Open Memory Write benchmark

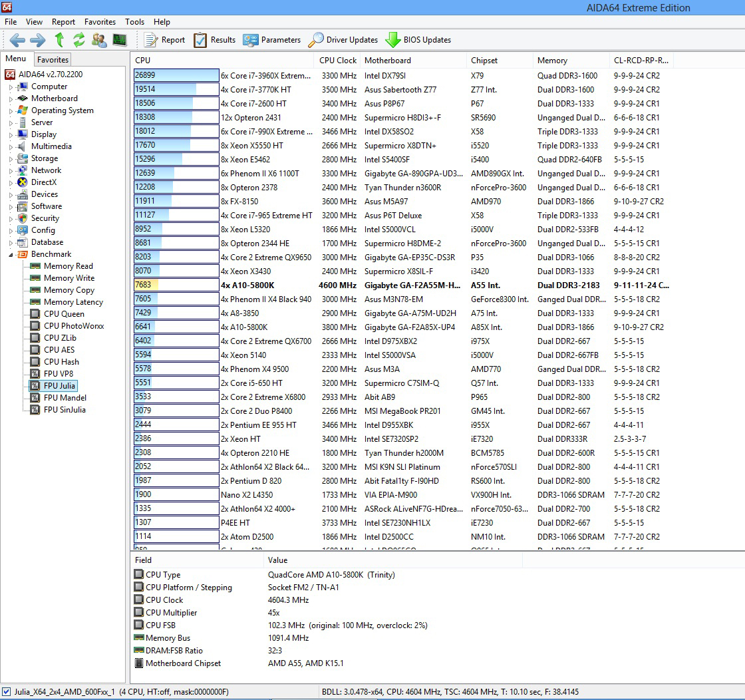[69, 278]
